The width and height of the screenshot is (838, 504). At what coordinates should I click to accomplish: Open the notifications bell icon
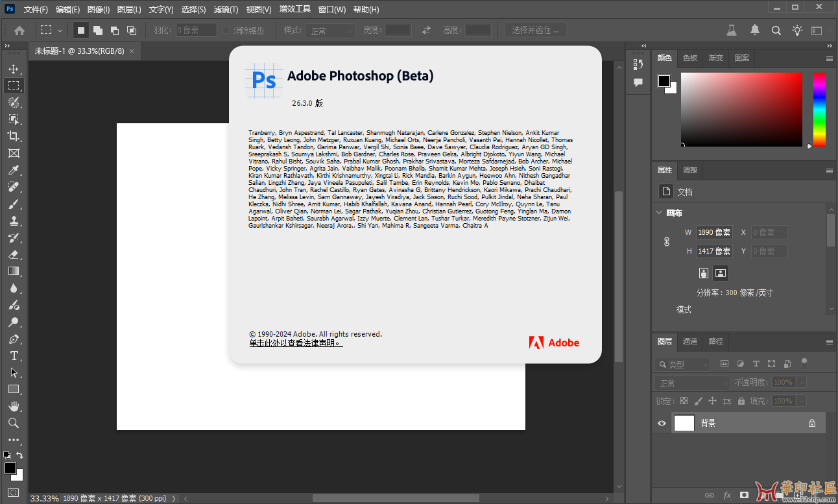[755, 30]
